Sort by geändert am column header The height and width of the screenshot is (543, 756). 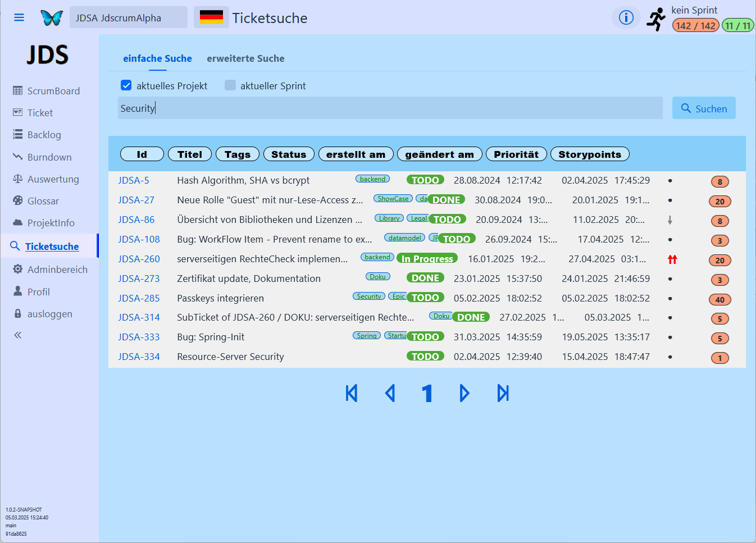point(440,154)
